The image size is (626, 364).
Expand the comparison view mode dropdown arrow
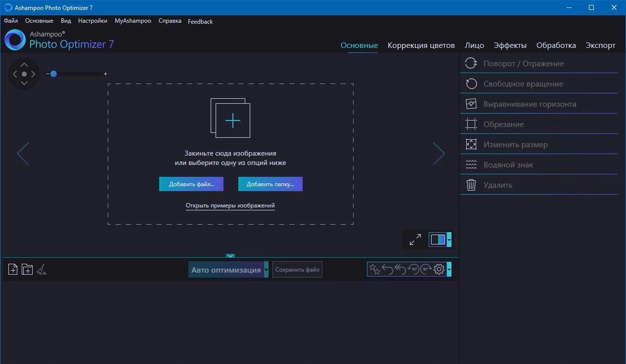click(449, 240)
